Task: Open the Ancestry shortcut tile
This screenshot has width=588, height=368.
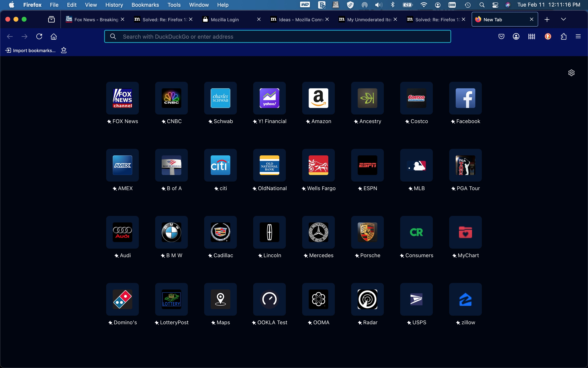Action: (x=367, y=98)
